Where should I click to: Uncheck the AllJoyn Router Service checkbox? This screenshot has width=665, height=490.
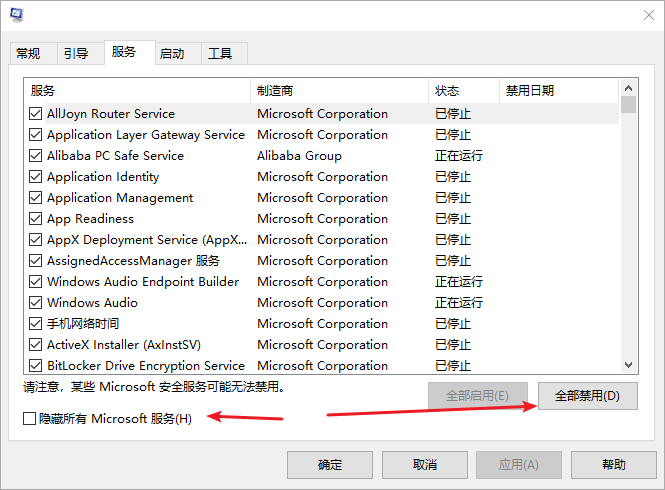tap(36, 114)
